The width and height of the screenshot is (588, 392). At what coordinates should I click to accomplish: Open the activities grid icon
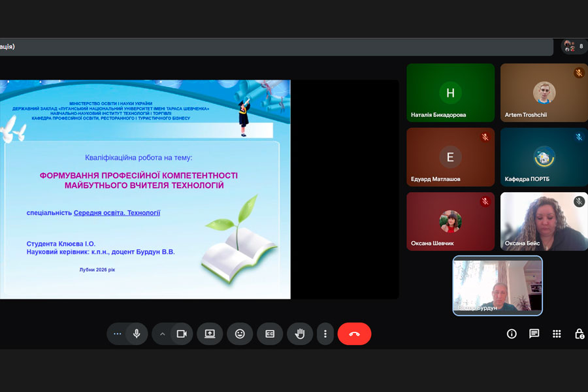(x=557, y=334)
